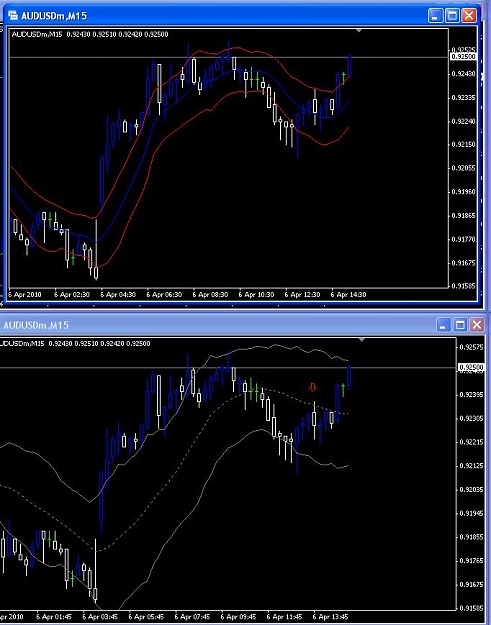
Task: Click the 0.91865 price axis label
Action: click(x=463, y=216)
